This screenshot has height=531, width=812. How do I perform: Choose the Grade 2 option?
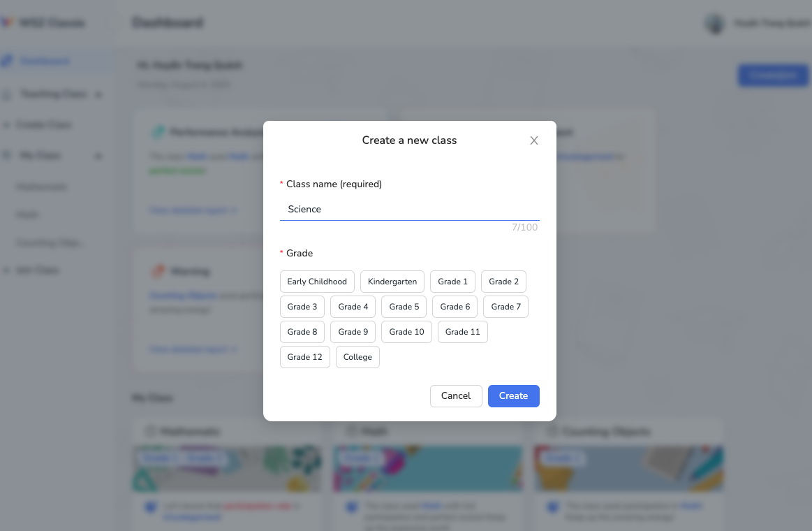click(503, 282)
